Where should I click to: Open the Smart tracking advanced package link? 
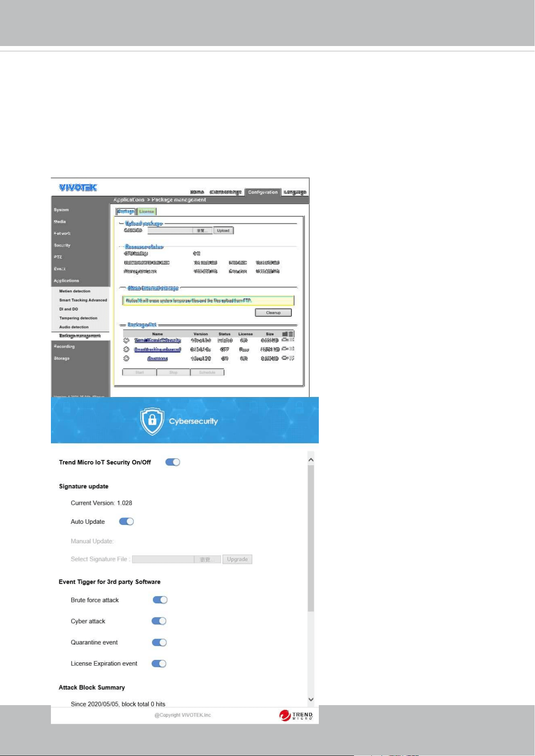pos(158,349)
